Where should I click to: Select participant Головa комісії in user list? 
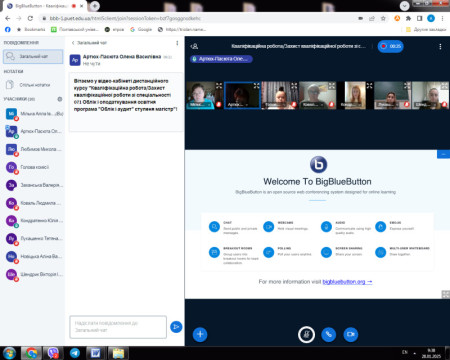(x=33, y=167)
